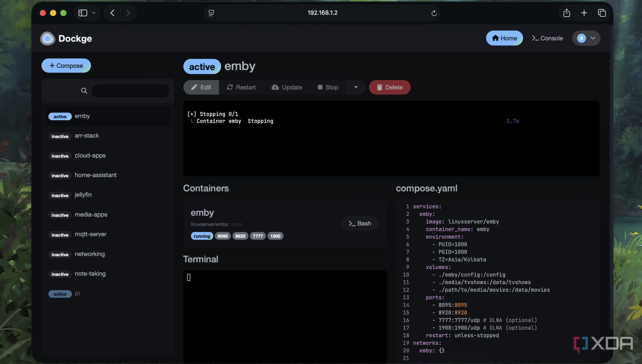Go forward with the browser forward arrow
This screenshot has height=364, width=642.
point(128,13)
